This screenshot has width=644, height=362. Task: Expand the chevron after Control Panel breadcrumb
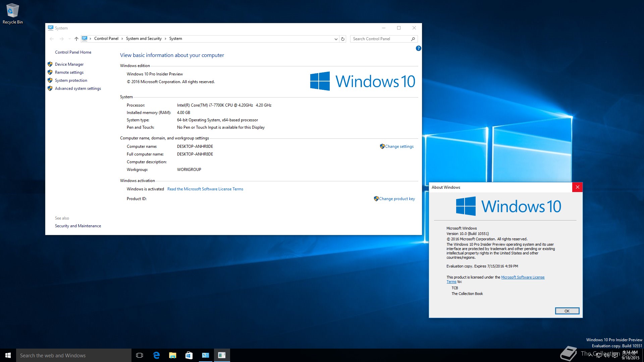click(122, 39)
